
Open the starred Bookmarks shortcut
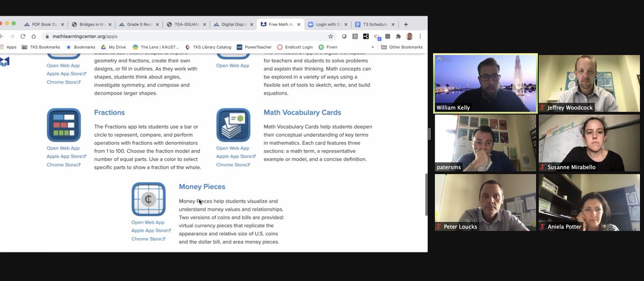click(80, 47)
